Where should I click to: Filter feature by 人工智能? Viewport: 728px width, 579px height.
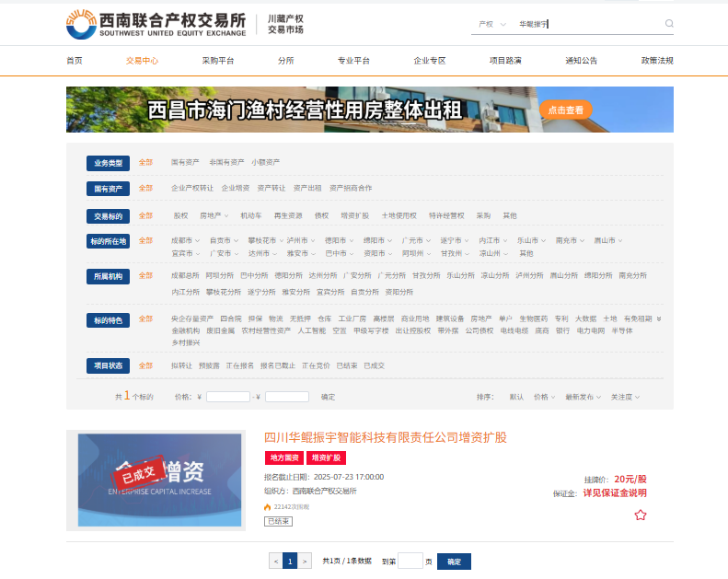(311, 331)
